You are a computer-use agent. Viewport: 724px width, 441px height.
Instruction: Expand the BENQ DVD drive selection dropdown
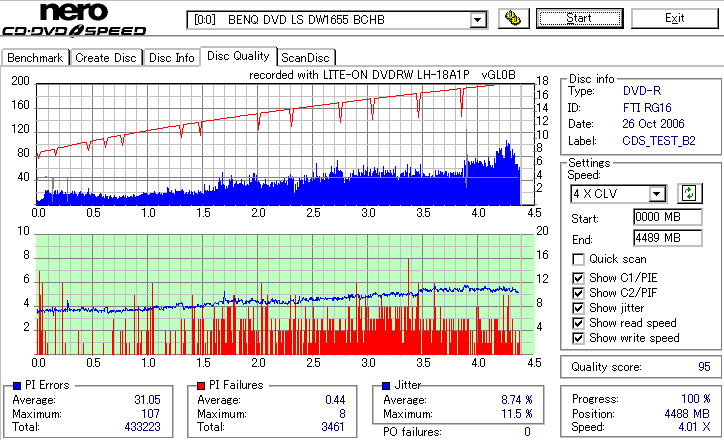477,20
